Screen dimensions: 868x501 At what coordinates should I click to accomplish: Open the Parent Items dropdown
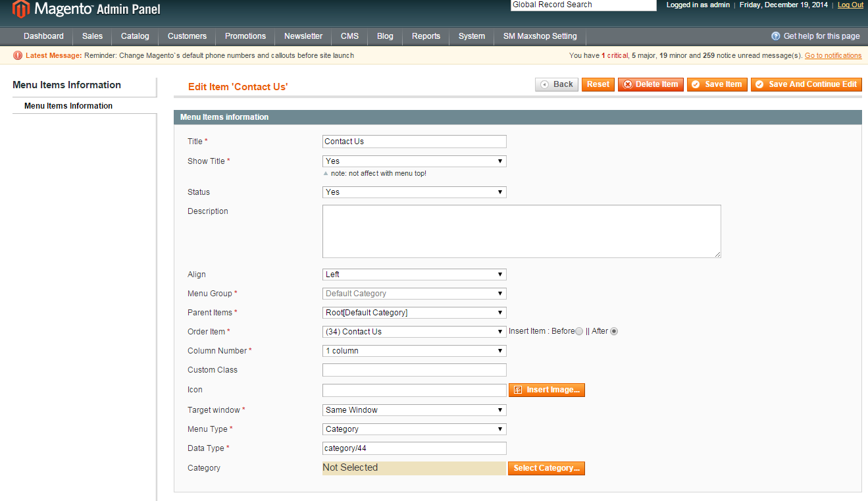pyautogui.click(x=415, y=312)
